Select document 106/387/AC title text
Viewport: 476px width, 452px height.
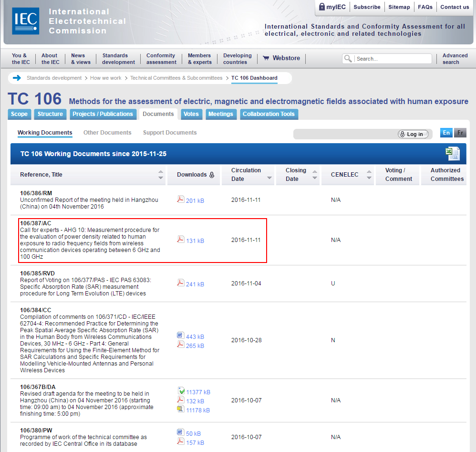pyautogui.click(x=90, y=243)
